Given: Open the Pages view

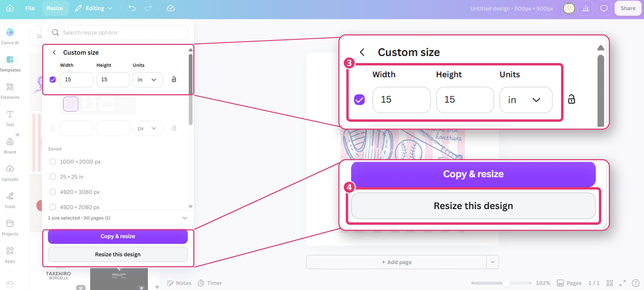Looking at the screenshot, I should click(x=569, y=283).
